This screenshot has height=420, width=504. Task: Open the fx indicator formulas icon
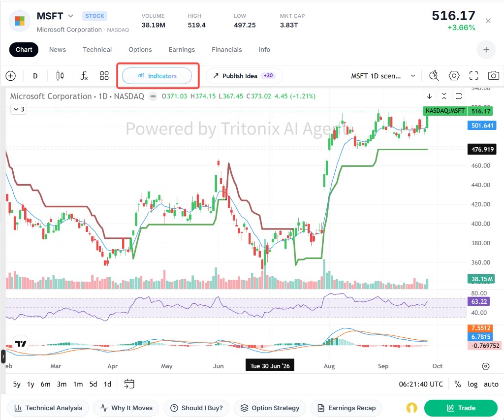click(84, 76)
